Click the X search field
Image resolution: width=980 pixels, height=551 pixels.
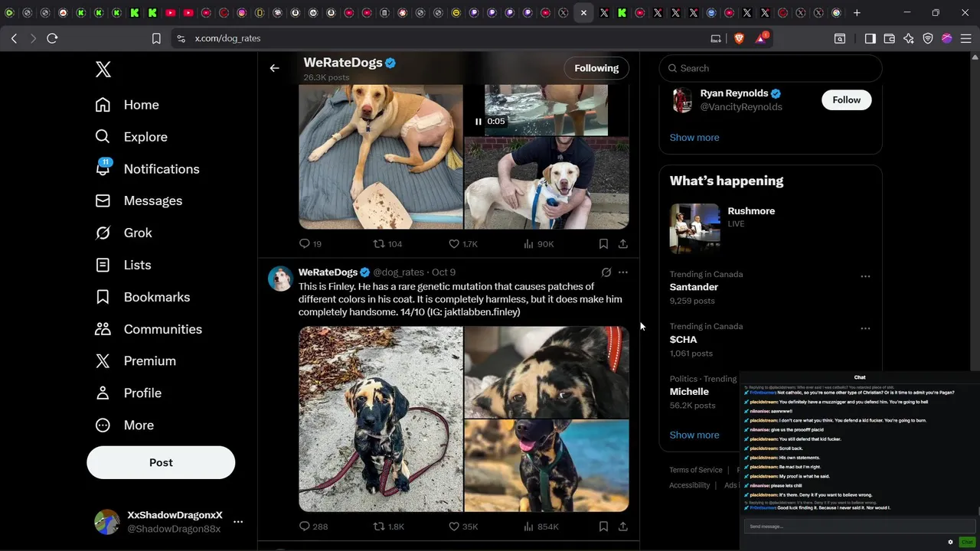(x=770, y=68)
